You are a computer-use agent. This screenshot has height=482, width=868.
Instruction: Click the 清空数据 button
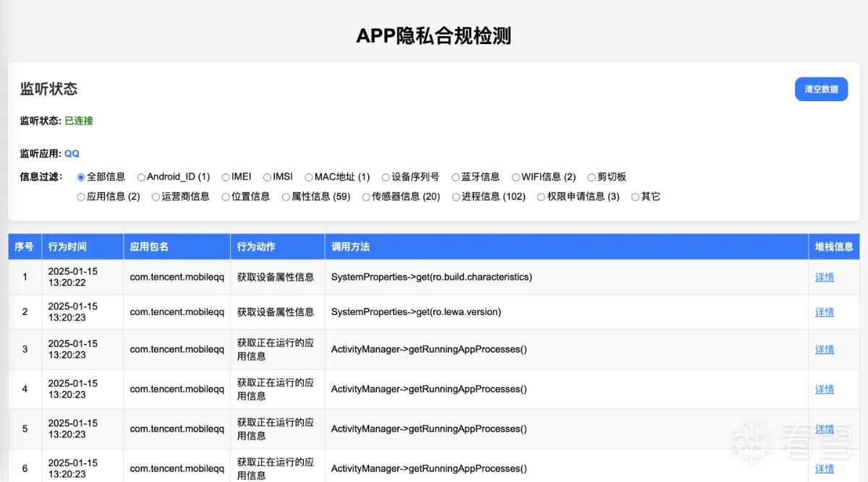click(x=821, y=90)
